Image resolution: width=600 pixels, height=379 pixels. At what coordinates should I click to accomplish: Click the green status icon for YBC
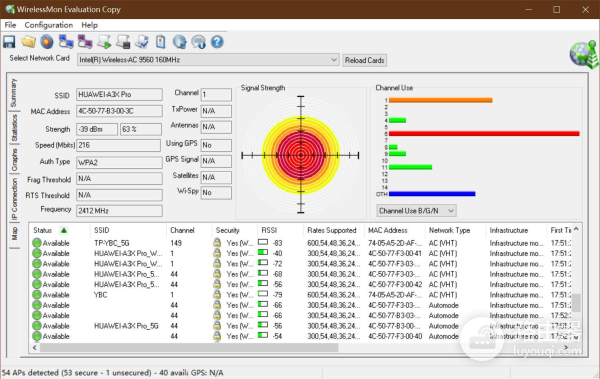37,294
